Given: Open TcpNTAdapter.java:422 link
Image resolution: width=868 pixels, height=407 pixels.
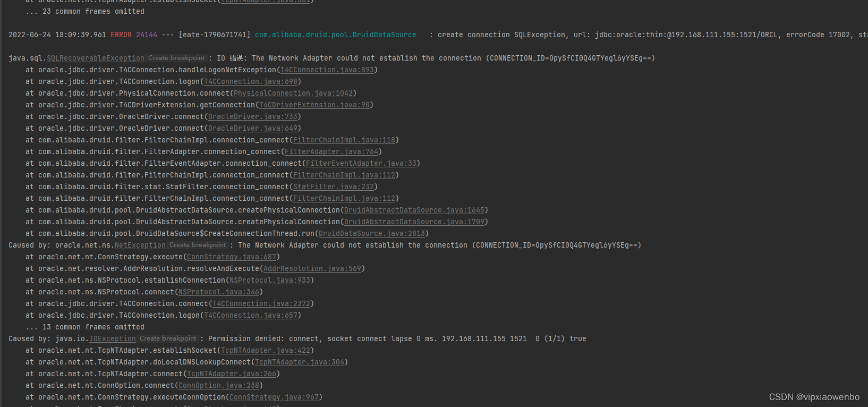Looking at the screenshot, I should 266,351.
